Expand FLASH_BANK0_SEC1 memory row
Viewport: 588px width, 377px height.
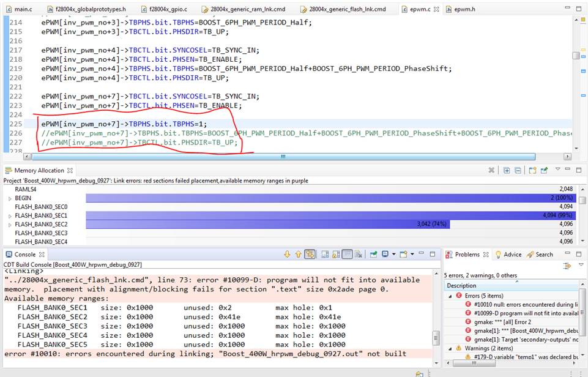pyautogui.click(x=10, y=216)
